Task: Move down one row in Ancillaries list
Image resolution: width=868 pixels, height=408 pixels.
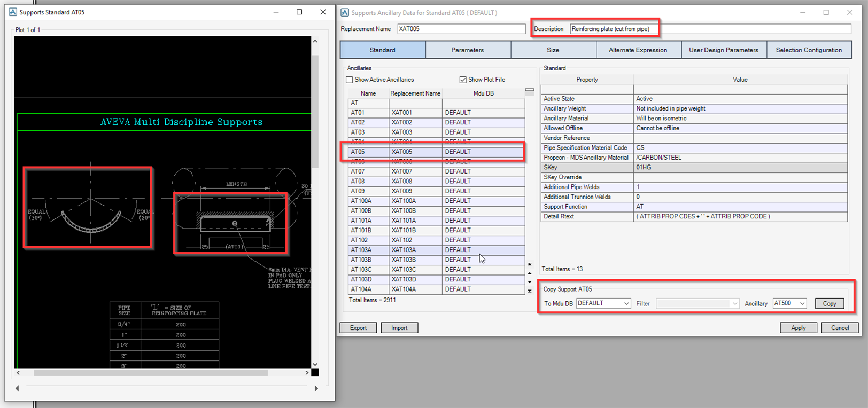Action: click(x=530, y=282)
